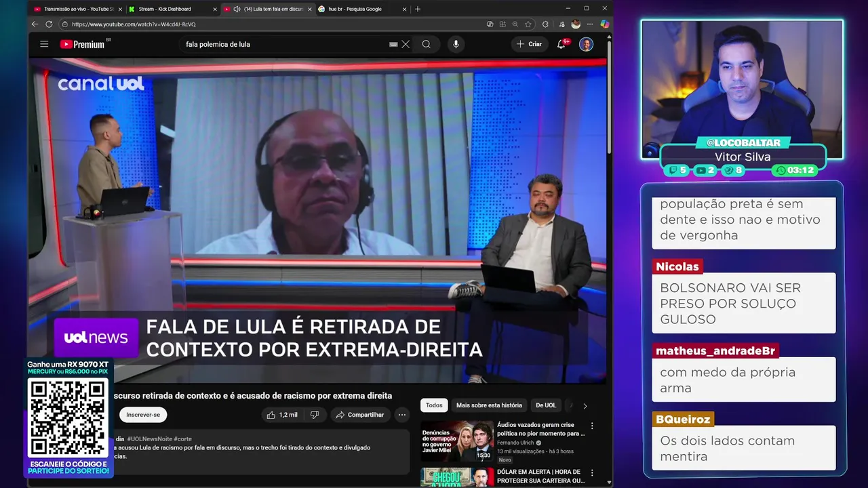The image size is (868, 488).
Task: Open more actions ellipsis under video
Action: [402, 415]
